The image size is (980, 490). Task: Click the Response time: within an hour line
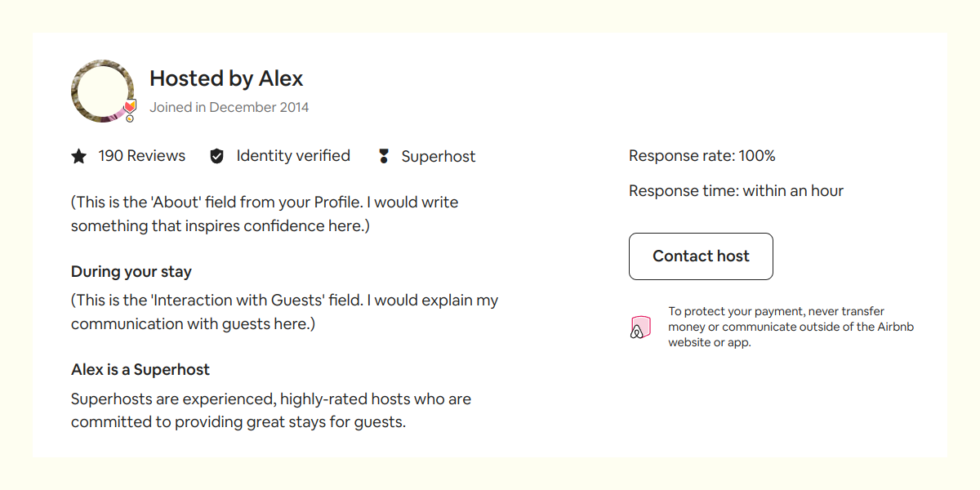pos(736,191)
